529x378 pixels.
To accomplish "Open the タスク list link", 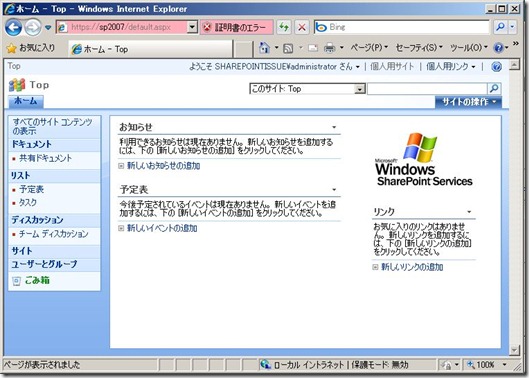I will [28, 202].
